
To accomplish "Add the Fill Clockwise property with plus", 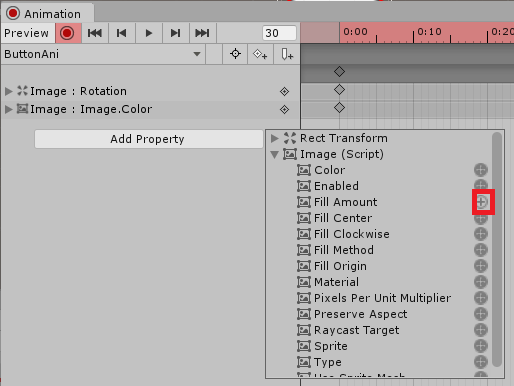I will (x=481, y=234).
